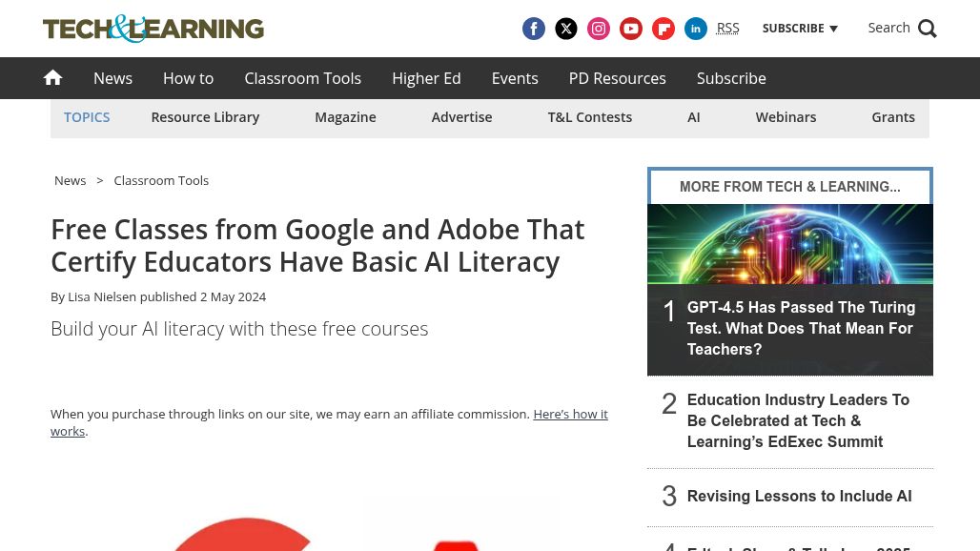Viewport: 980px width, 551px height.
Task: Open the RSS feed link
Action: coord(727,28)
